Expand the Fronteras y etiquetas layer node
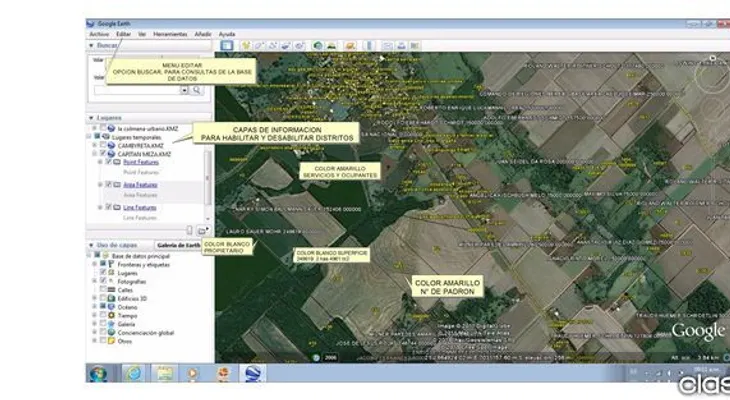 95,264
